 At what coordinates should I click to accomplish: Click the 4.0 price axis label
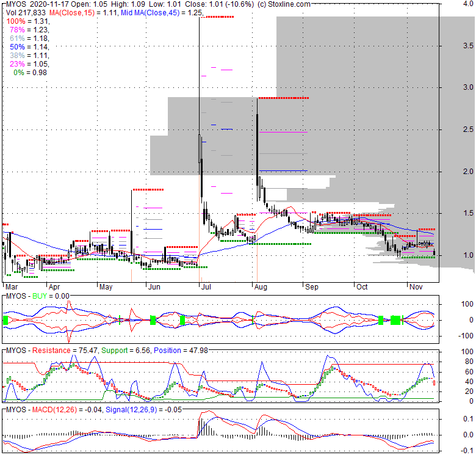point(469,4)
